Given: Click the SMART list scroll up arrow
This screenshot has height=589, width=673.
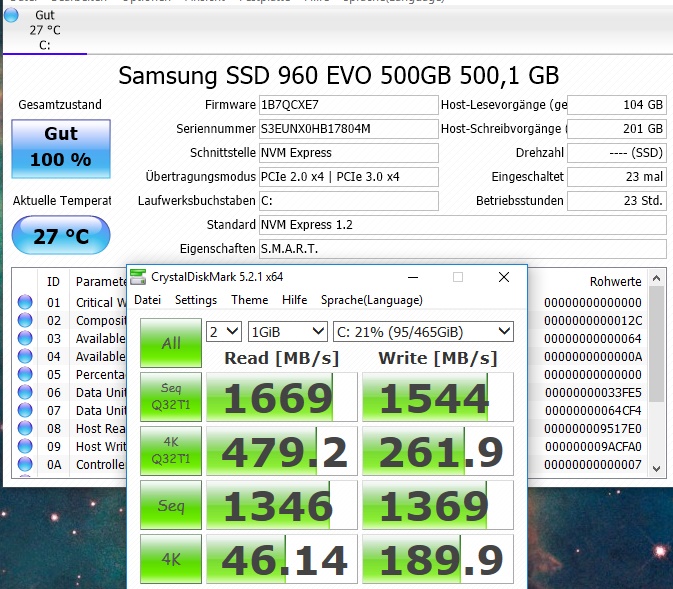Looking at the screenshot, I should click(656, 278).
